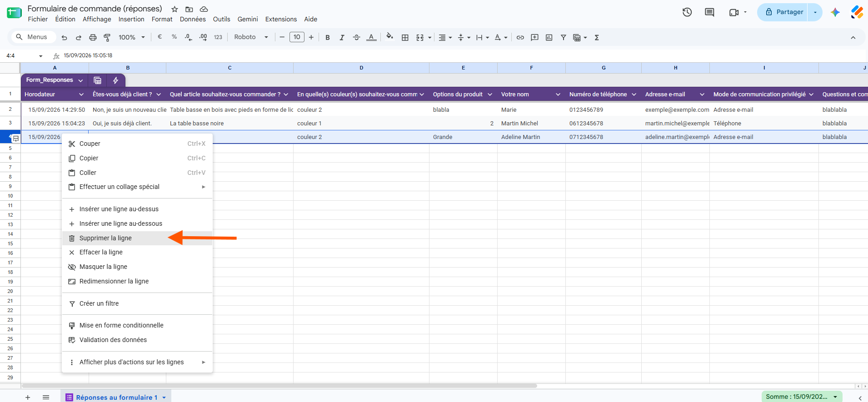868x402 pixels.
Task: Click the filter funnel icon in toolbar
Action: (x=563, y=37)
